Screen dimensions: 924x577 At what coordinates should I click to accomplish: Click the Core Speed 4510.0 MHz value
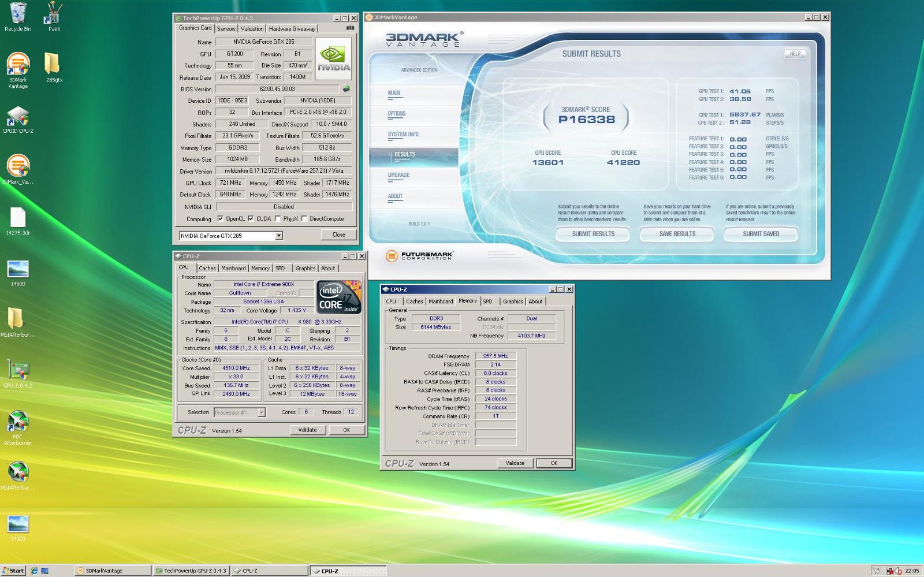237,368
